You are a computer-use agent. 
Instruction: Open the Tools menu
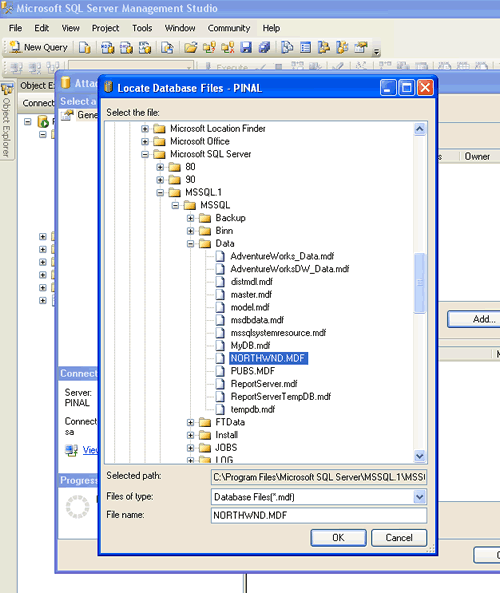pos(142,28)
